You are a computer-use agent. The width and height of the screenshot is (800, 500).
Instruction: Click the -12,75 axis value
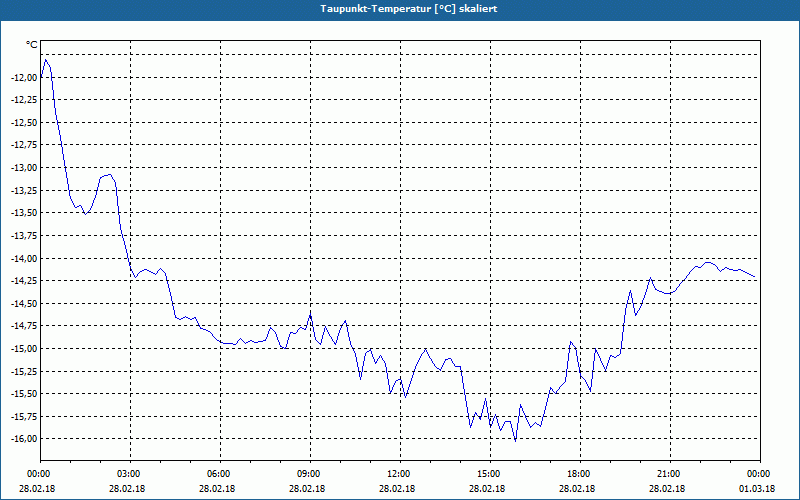[24, 145]
